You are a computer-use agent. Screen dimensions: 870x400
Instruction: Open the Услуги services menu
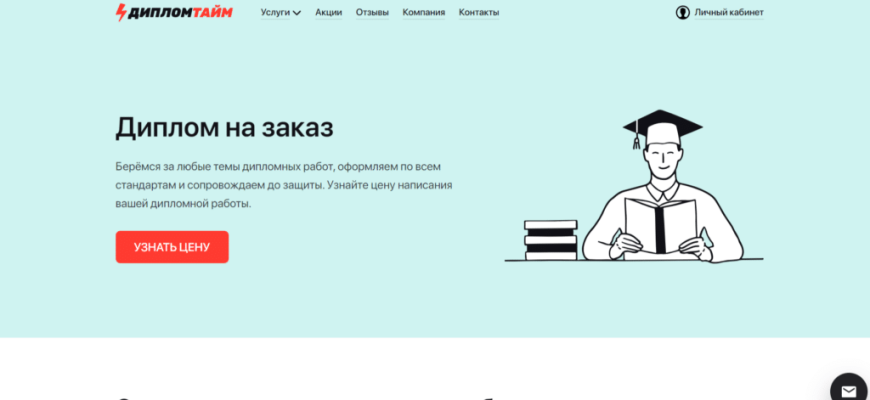coord(275,13)
